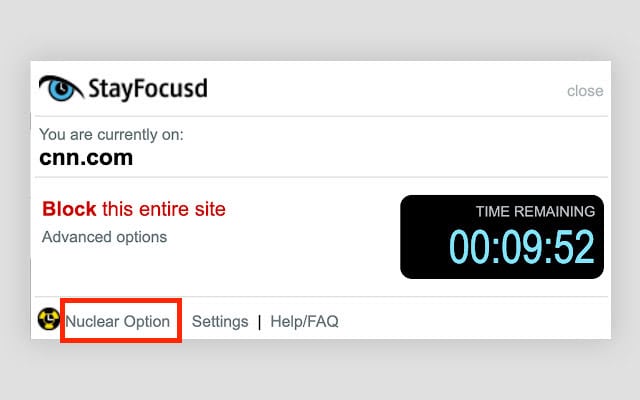Close the StayFocusd popup

(585, 91)
